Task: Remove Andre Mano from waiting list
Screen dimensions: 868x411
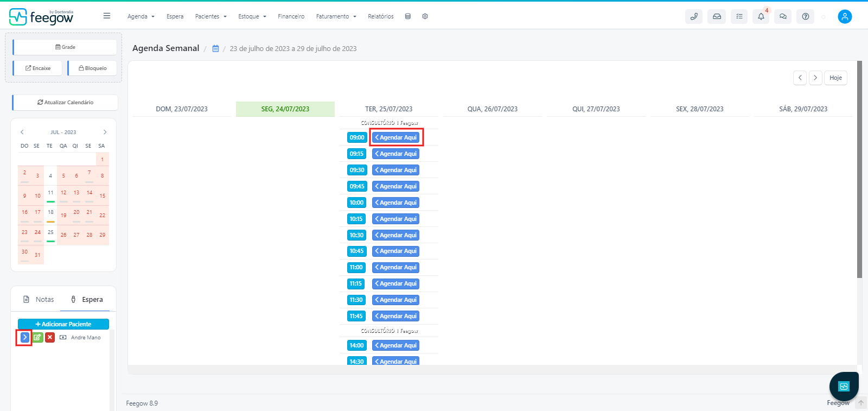Action: (50, 337)
